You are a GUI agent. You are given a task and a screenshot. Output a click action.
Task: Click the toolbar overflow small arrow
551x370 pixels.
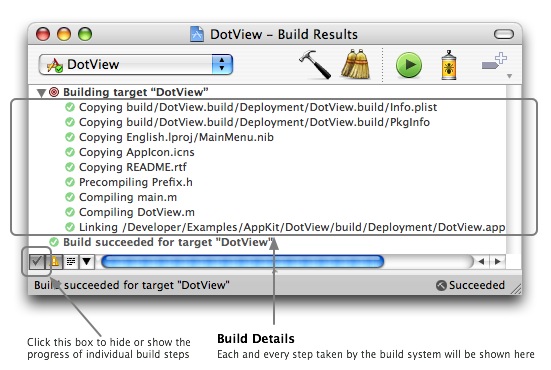point(509,76)
